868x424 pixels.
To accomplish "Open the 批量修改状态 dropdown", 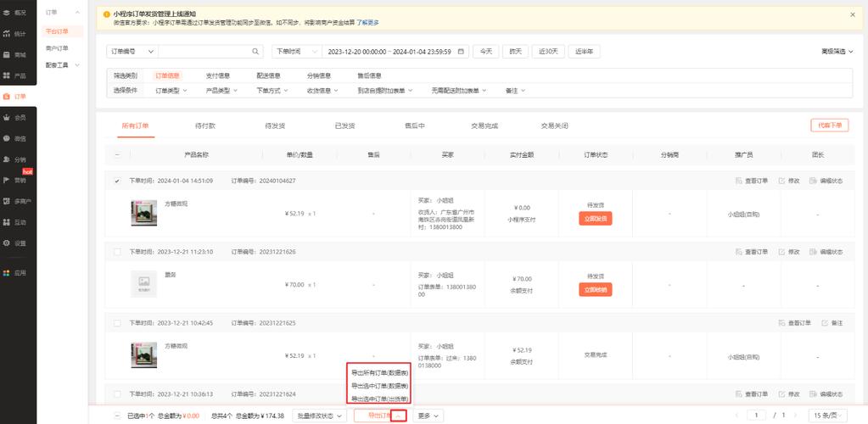I will (321, 416).
